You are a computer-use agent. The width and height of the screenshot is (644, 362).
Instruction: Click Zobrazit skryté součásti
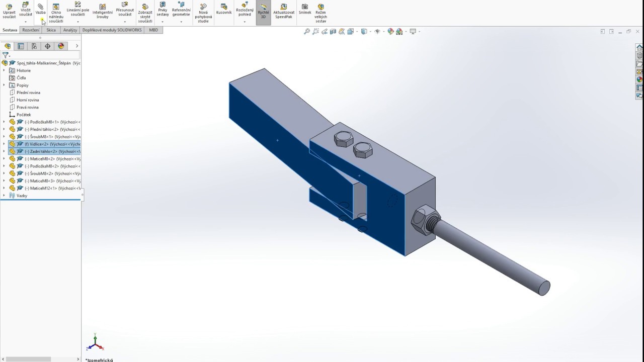tap(145, 13)
